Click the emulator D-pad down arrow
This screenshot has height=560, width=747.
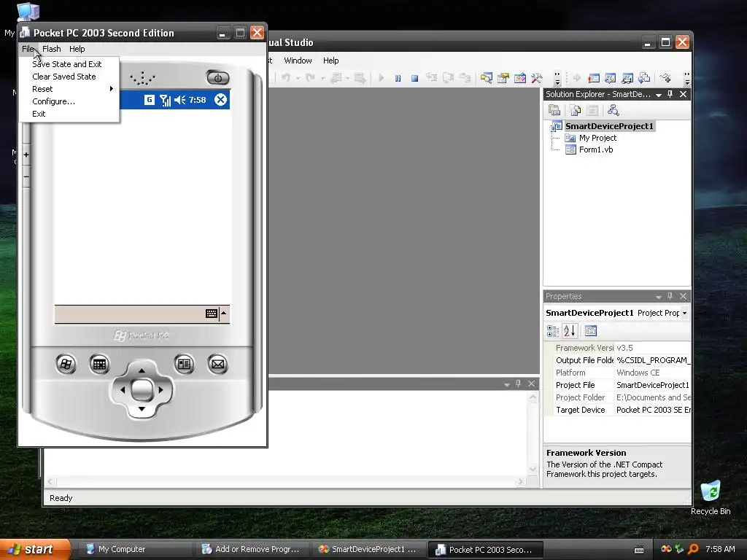click(x=142, y=409)
